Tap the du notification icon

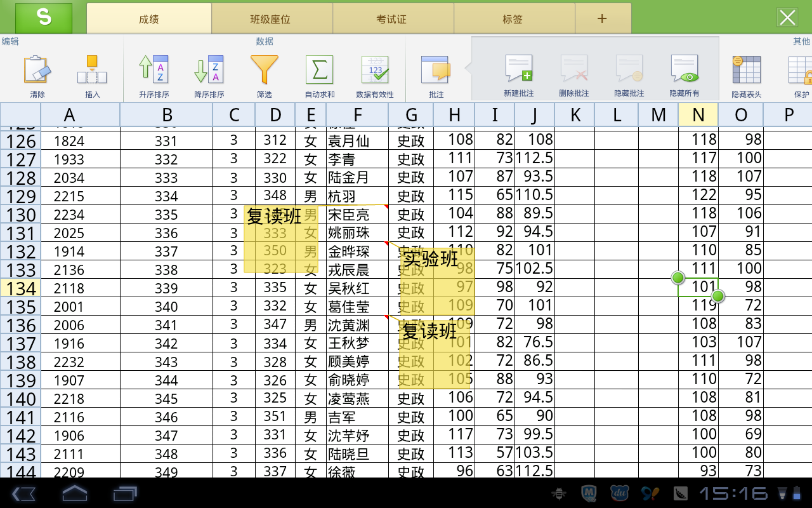pos(619,493)
